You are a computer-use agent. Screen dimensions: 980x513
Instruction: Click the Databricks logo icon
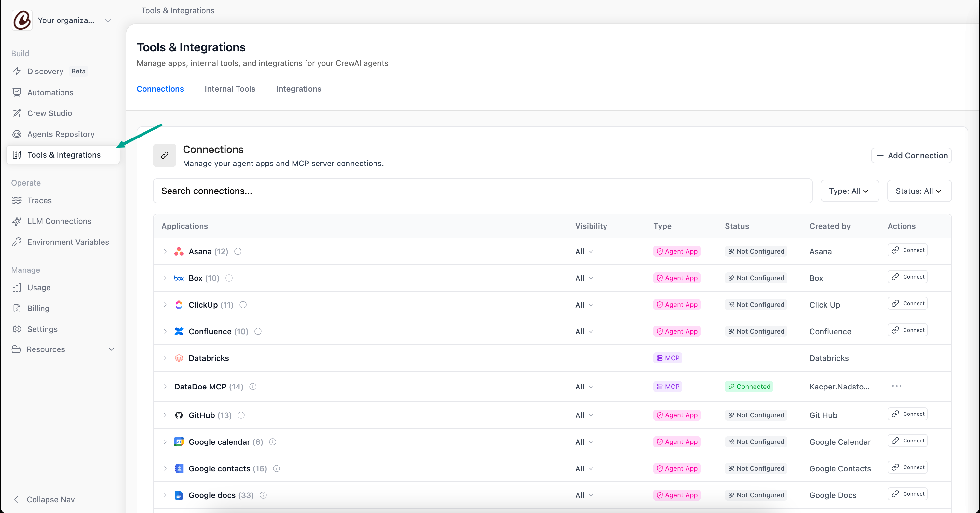coord(179,358)
